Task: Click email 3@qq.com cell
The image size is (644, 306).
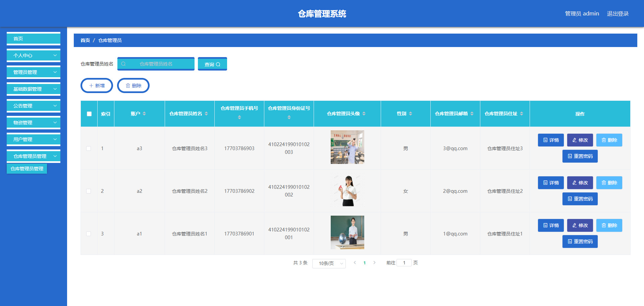Action: (455, 148)
